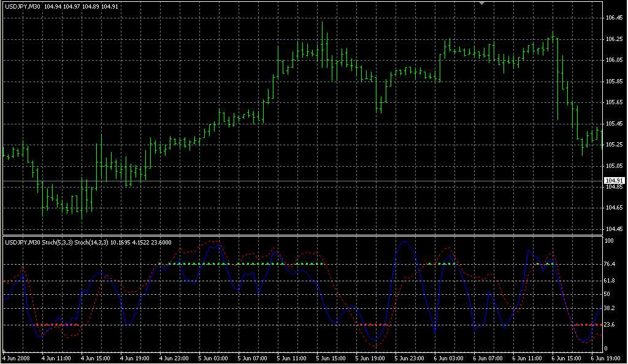Image resolution: width=628 pixels, height=364 pixels.
Task: Click the 23.6 level on stochastic scale
Action: coord(610,325)
